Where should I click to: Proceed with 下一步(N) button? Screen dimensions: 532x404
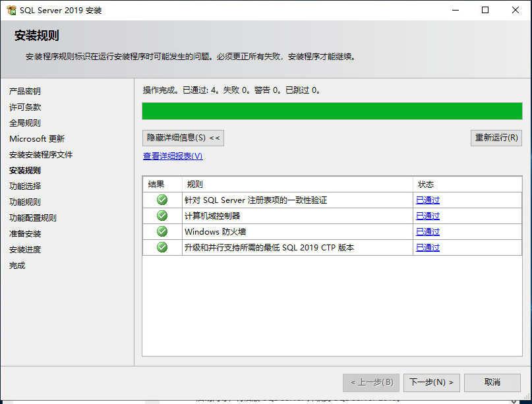click(432, 383)
